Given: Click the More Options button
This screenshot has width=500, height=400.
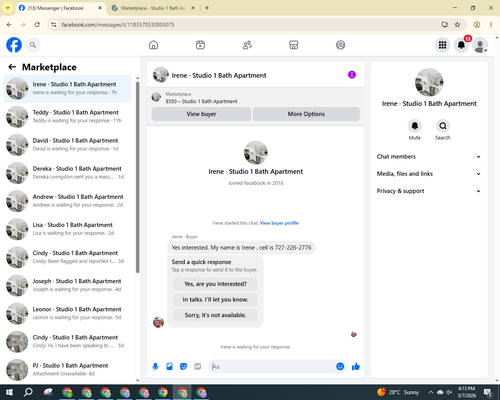Looking at the screenshot, I should click(306, 114).
